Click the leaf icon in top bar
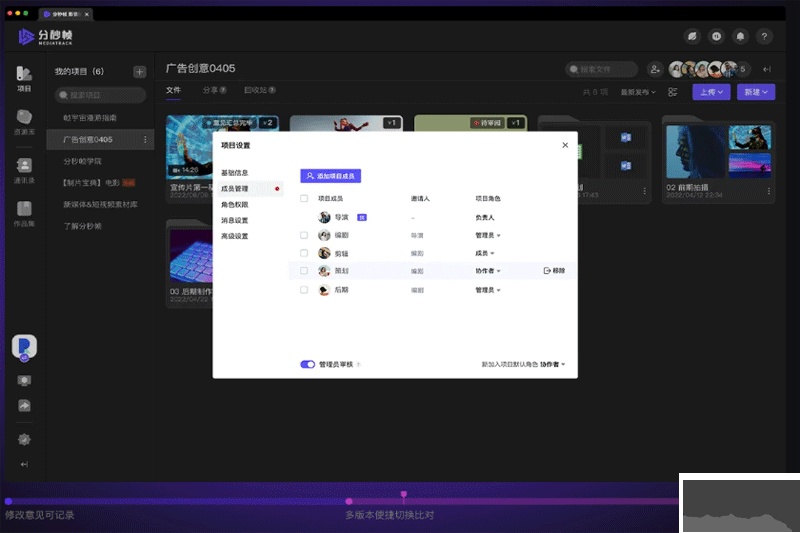 coord(692,36)
